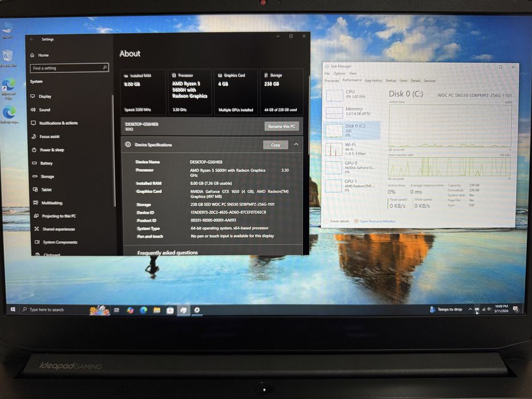532x399 pixels.
Task: Launch Copilot from the taskbar
Action: [x=130, y=310]
